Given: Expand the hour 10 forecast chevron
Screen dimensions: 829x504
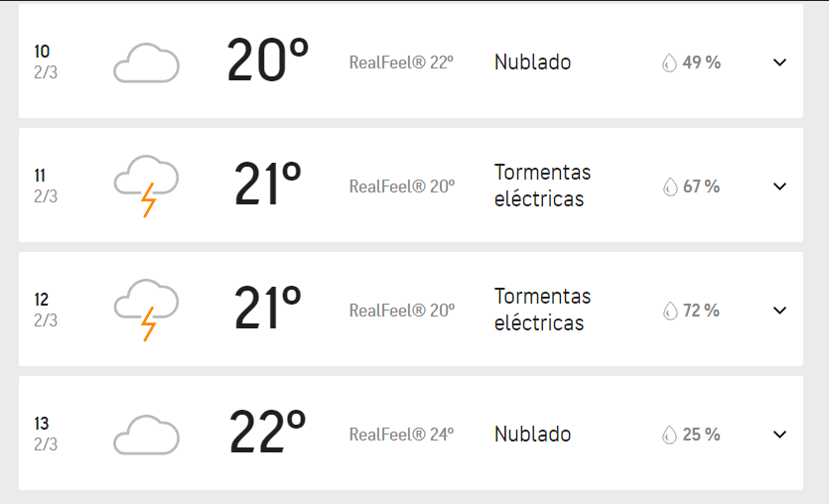Looking at the screenshot, I should click(779, 63).
